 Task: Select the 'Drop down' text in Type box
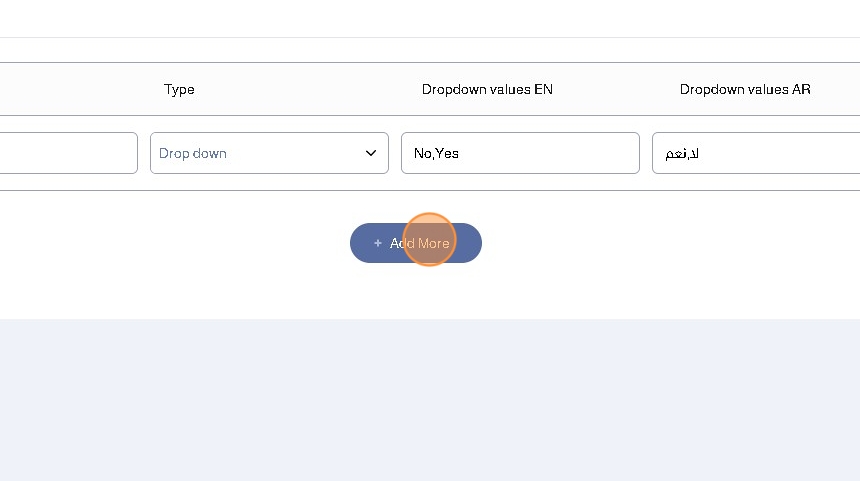coord(193,154)
